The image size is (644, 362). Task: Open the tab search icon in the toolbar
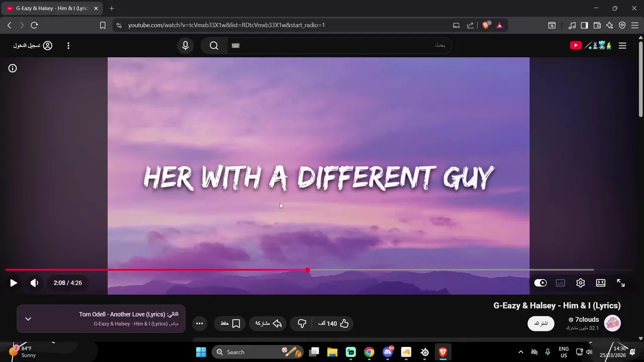click(x=552, y=25)
